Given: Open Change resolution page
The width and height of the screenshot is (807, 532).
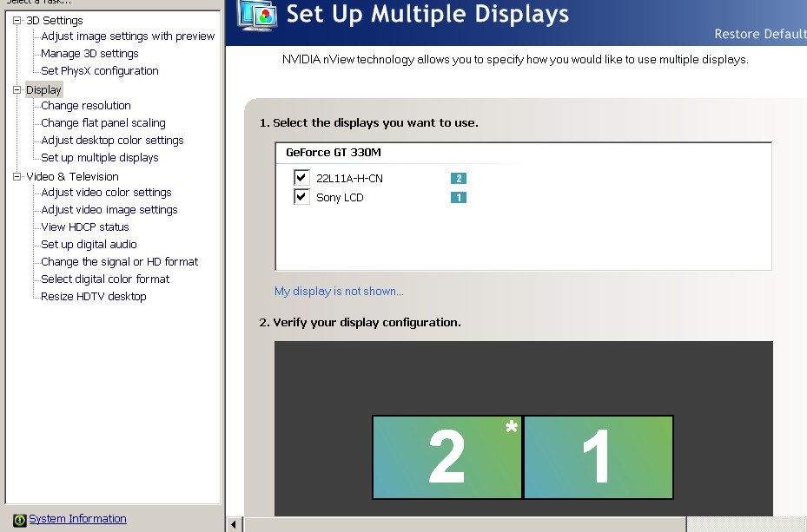Looking at the screenshot, I should click(x=86, y=105).
